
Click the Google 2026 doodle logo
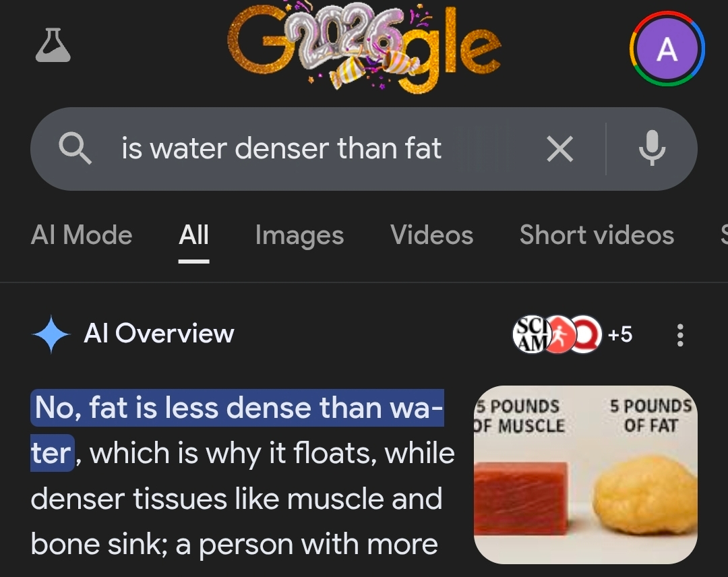coord(365,47)
